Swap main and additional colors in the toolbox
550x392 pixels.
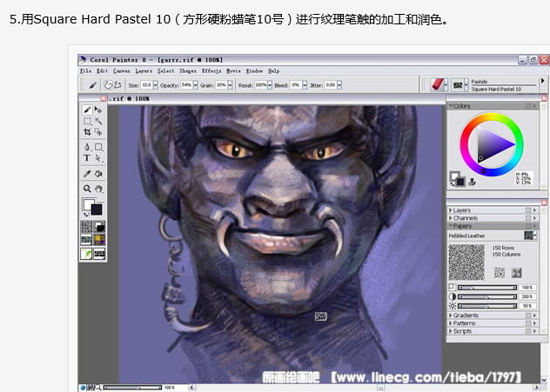(86, 215)
